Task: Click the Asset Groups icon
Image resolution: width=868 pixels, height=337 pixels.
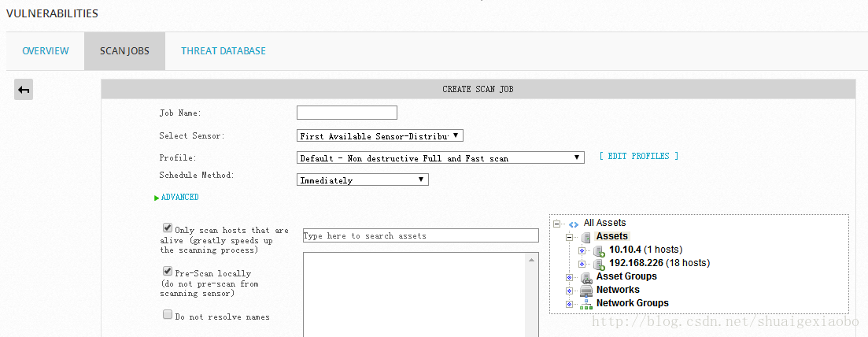Action: click(x=586, y=277)
